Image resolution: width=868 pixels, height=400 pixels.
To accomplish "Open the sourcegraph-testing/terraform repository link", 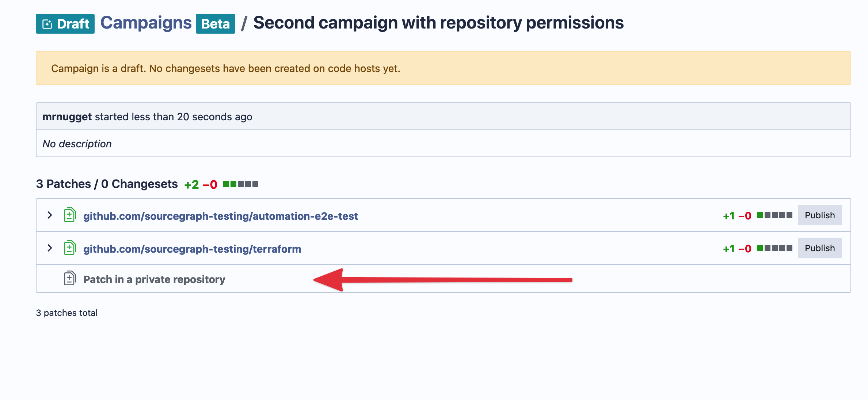I will (192, 249).
